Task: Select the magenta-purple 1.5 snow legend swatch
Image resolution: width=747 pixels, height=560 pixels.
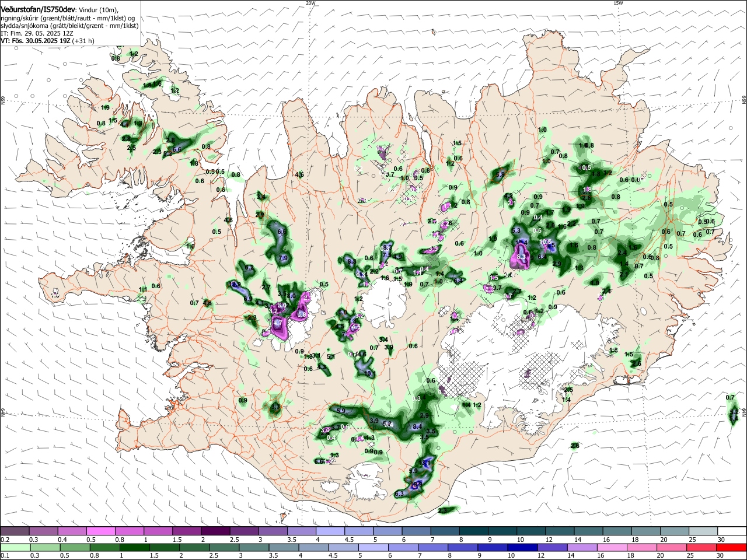Action: 187,531
